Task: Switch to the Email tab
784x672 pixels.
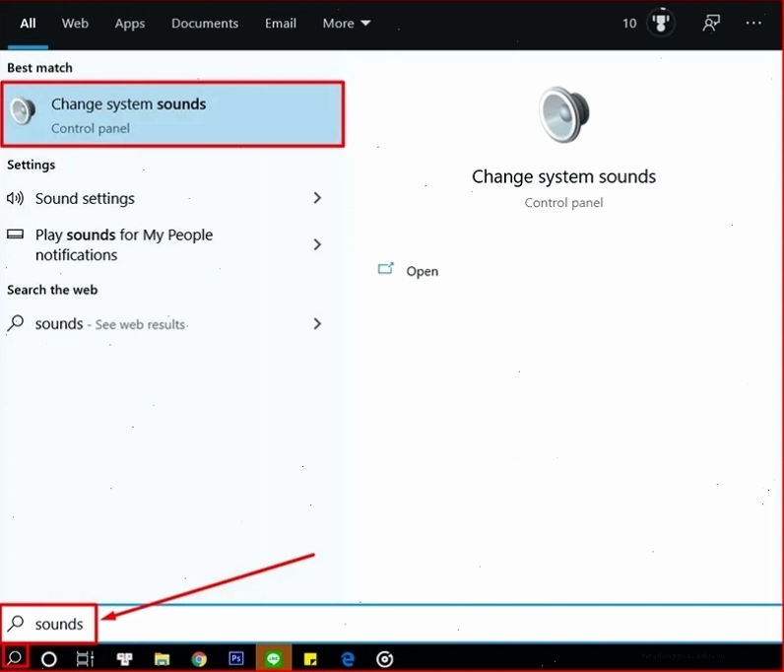Action: [281, 24]
